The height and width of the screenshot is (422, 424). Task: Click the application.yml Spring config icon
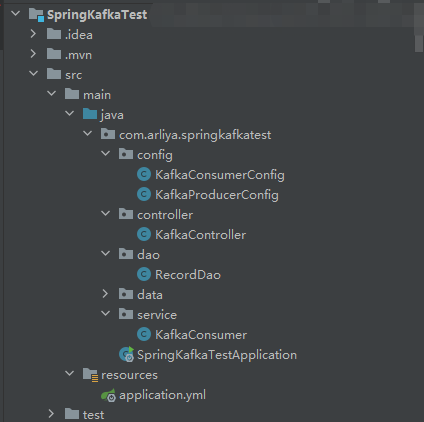tap(109, 395)
